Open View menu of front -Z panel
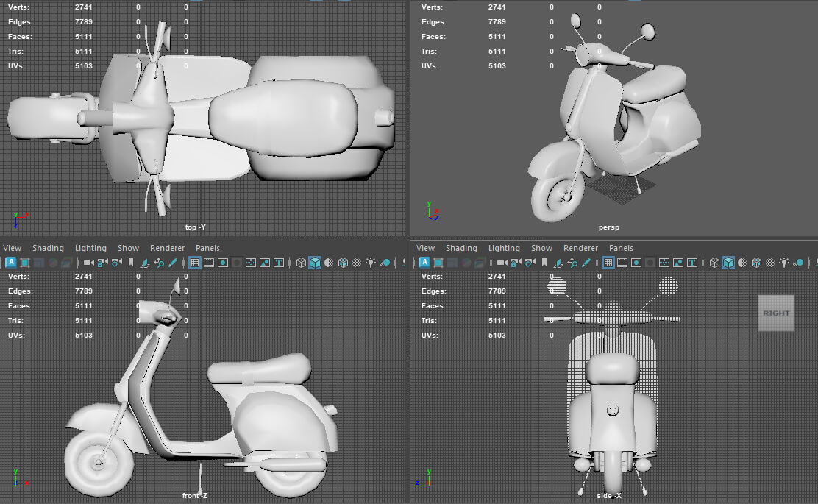Viewport: 818px width, 504px height. click(x=12, y=248)
